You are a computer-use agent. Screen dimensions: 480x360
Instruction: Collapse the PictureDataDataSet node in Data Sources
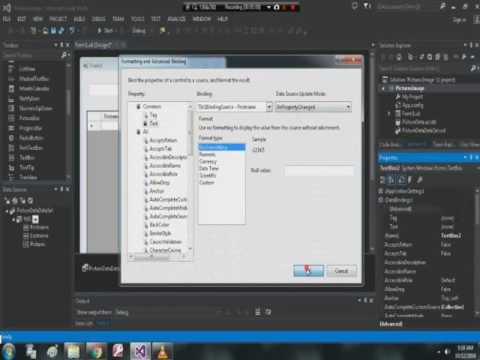[7, 211]
